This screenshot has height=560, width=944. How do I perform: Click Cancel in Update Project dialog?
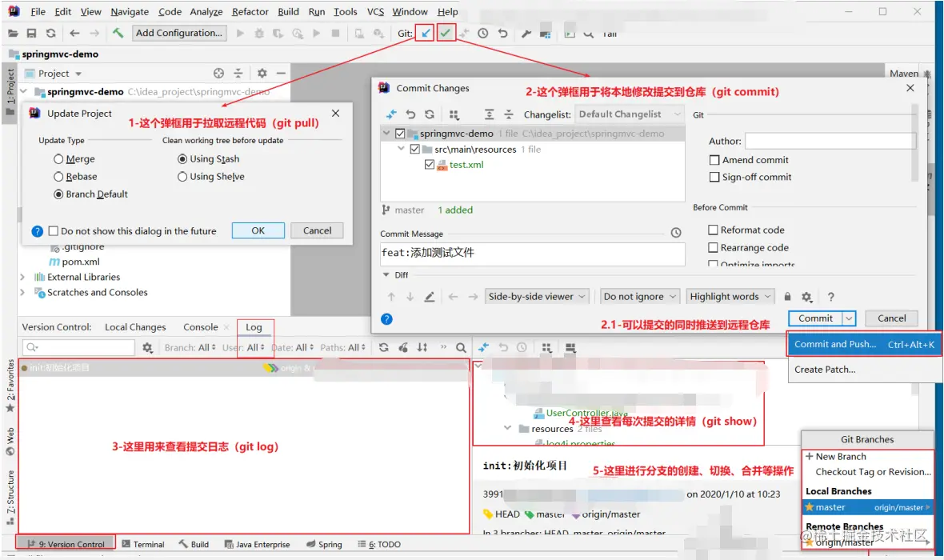tap(317, 230)
